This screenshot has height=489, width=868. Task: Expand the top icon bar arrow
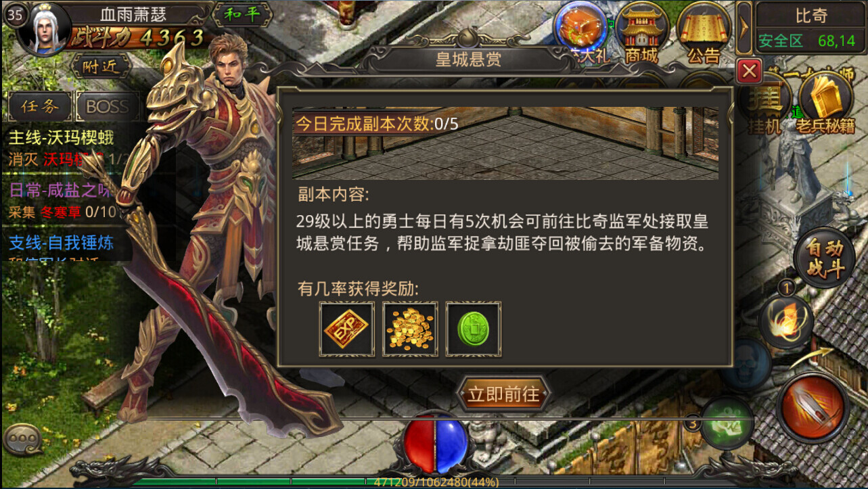pos(744,28)
